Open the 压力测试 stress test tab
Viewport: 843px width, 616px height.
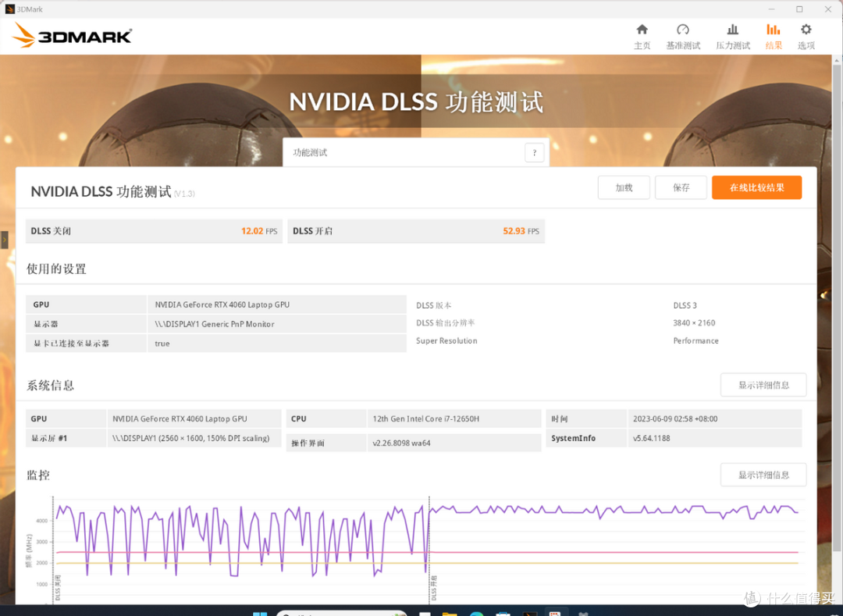click(732, 37)
